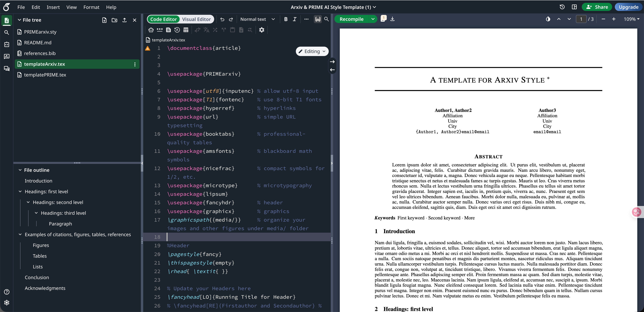Viewport: 644px width, 312px height.
Task: Click the new file icon in File tree
Action: 104,20
